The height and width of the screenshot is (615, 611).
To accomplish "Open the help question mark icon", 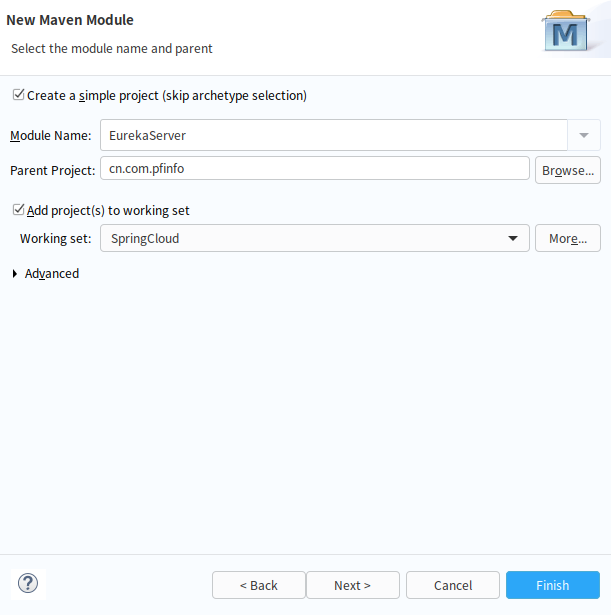I will point(28,583).
